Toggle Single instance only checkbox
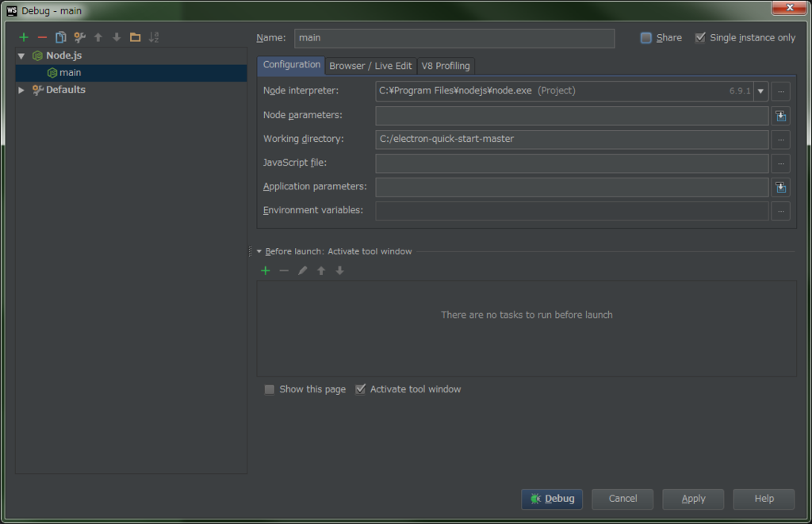 pos(699,38)
